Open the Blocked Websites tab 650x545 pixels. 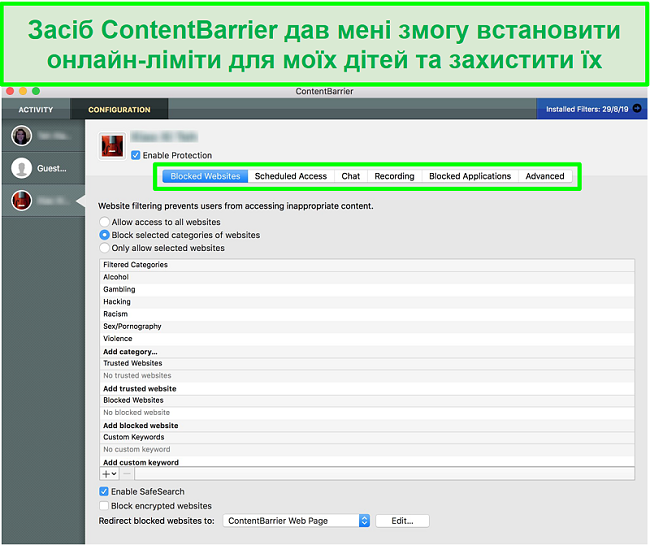pyautogui.click(x=205, y=176)
